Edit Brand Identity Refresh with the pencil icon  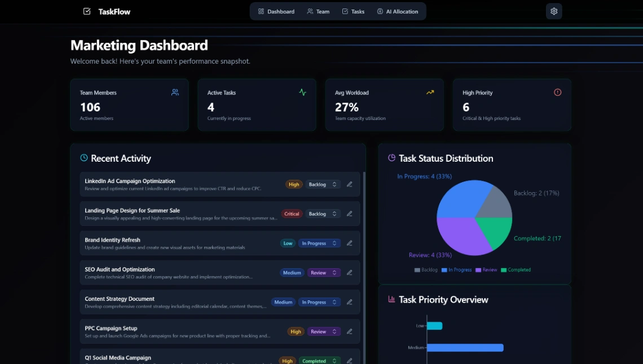point(349,243)
